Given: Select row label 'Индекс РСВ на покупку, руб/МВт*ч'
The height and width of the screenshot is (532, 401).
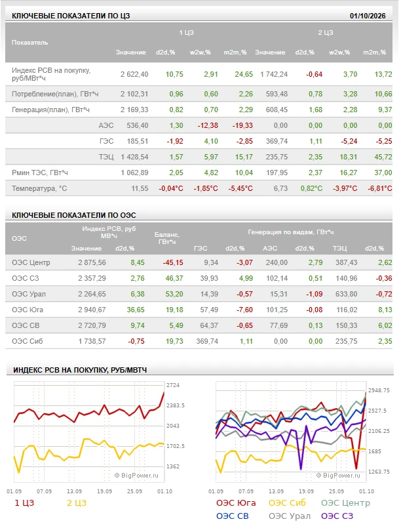Looking at the screenshot, I should click(51, 74).
